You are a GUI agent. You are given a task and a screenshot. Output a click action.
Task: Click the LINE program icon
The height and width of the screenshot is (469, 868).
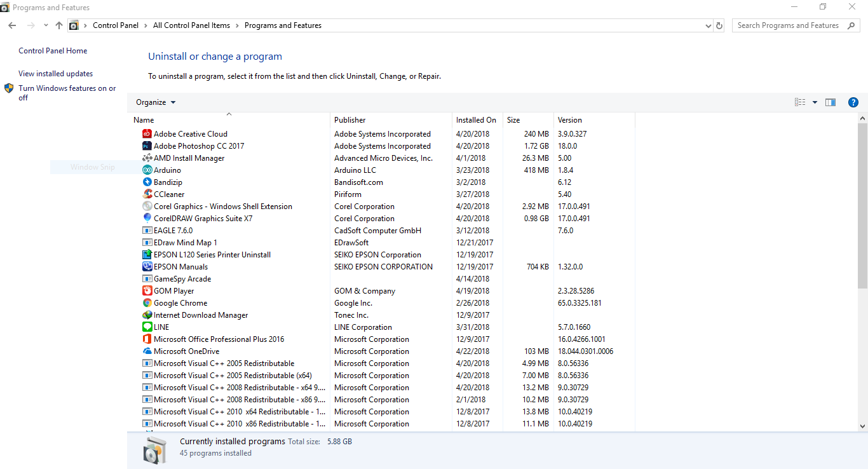coord(147,327)
